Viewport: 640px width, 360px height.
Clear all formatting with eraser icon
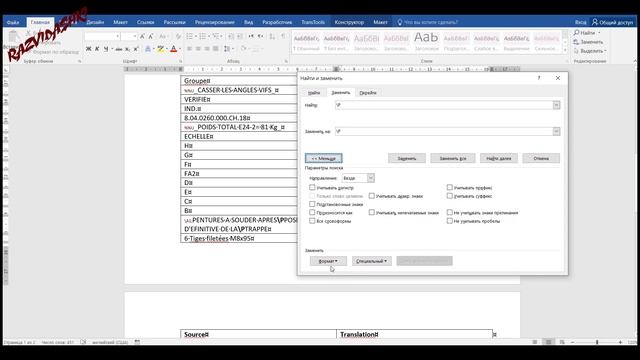click(178, 36)
